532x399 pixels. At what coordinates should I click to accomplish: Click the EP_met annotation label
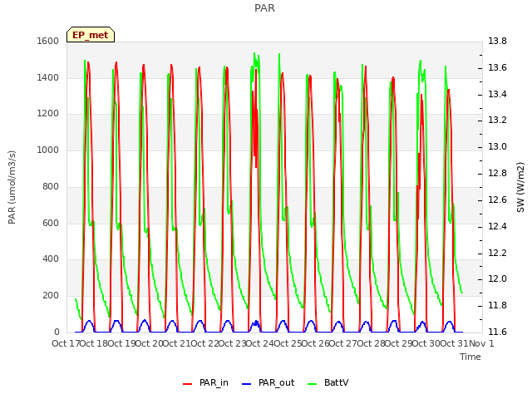(91, 35)
